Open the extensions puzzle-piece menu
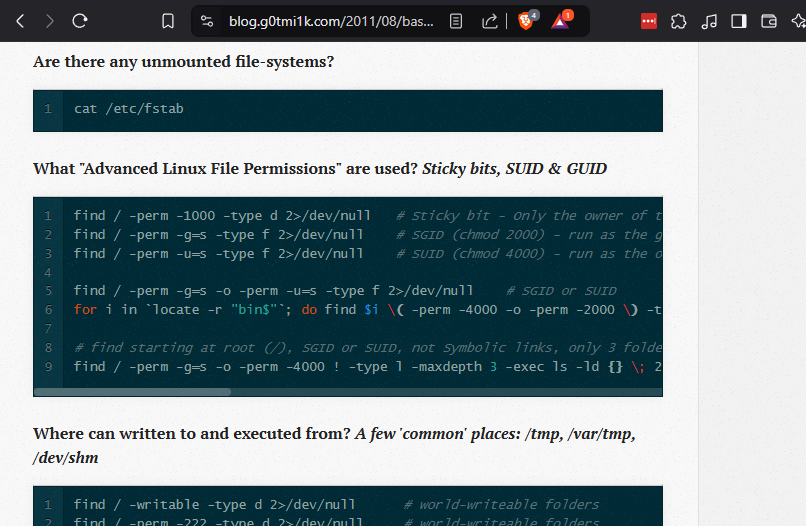 coord(679,21)
